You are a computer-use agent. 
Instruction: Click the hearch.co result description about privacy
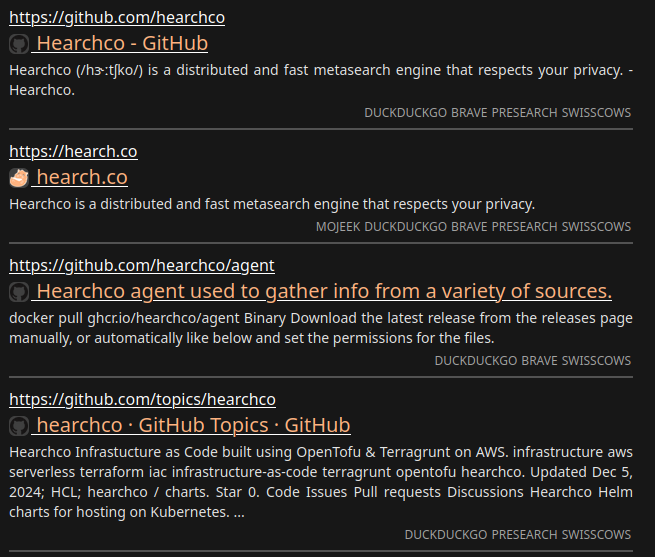pyautogui.click(x=272, y=204)
